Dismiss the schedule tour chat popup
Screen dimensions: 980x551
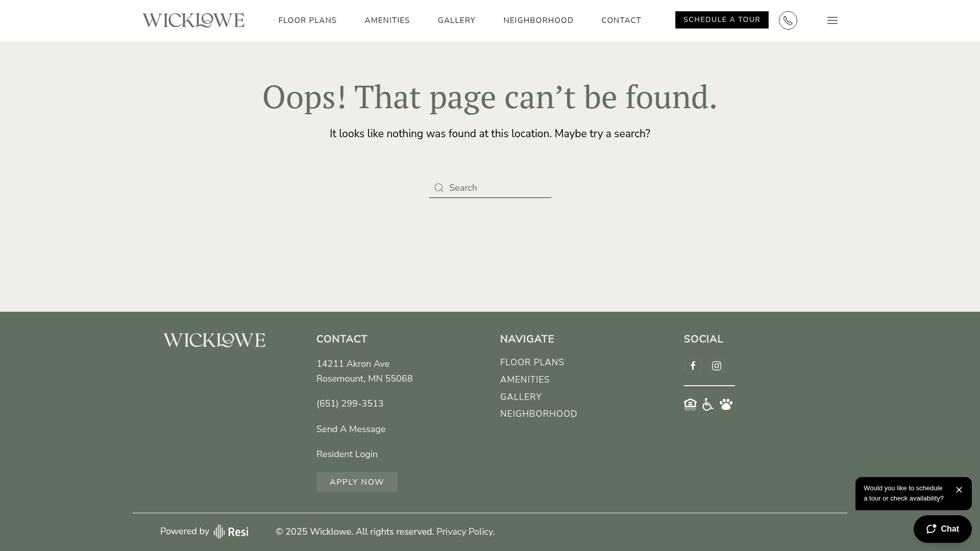pyautogui.click(x=959, y=490)
